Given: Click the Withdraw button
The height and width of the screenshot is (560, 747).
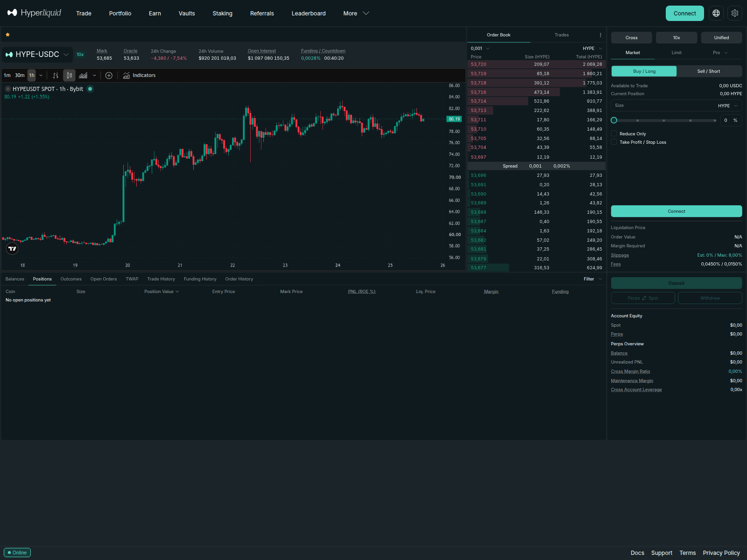Looking at the screenshot, I should [x=710, y=298].
